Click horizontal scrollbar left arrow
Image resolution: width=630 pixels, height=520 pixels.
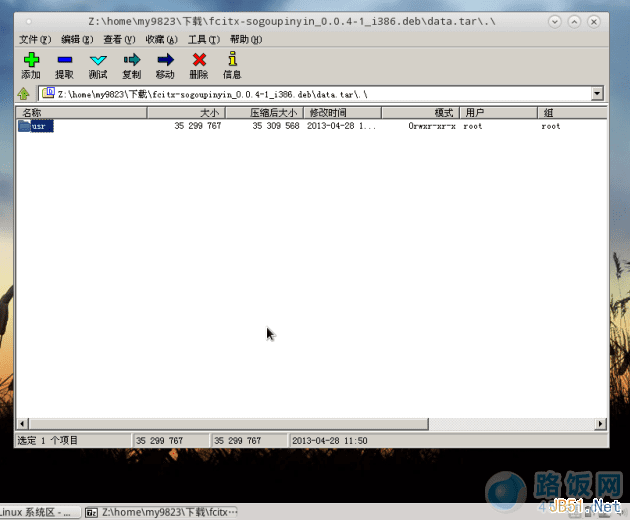tap(22, 424)
